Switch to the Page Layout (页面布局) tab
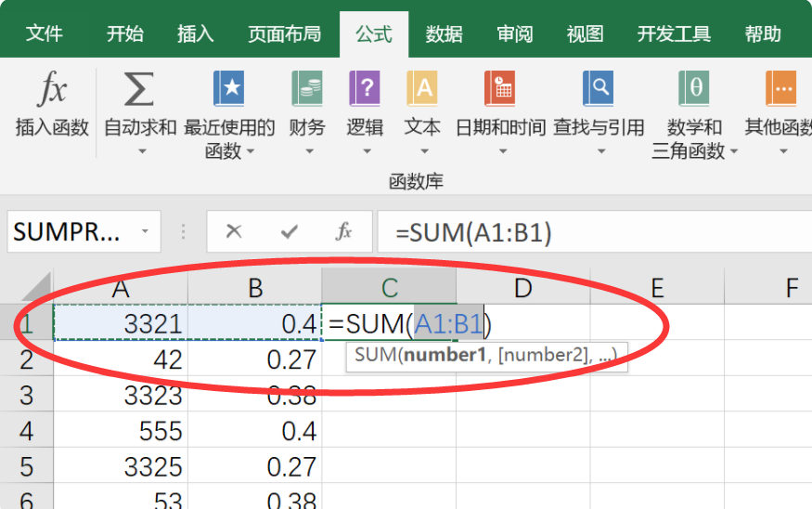Screen dimensions: 812x509 point(284,33)
